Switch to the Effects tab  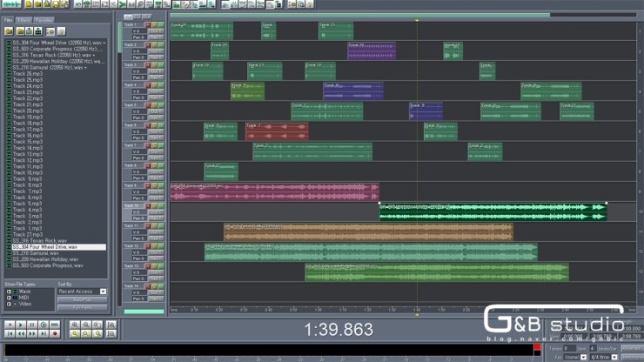point(24,19)
